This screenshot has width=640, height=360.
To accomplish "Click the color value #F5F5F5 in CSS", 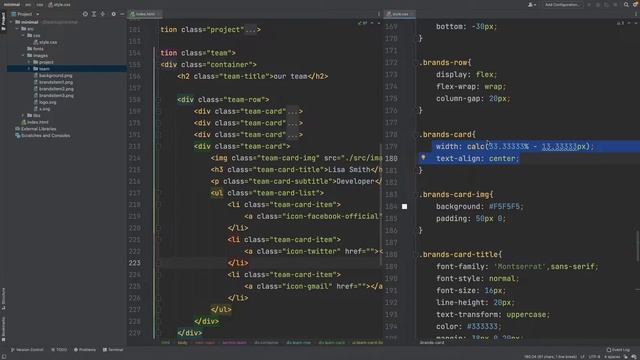I will [x=504, y=207].
